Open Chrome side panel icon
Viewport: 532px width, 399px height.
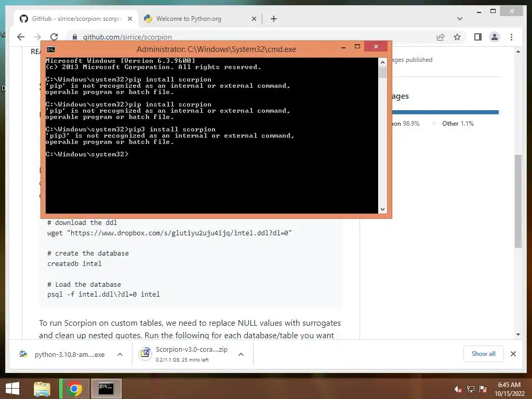478,37
